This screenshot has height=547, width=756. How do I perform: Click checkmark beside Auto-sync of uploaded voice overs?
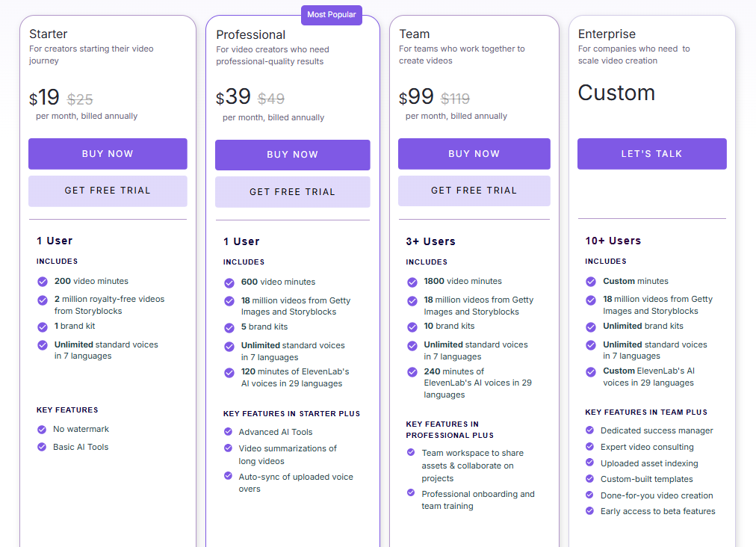coord(228,475)
